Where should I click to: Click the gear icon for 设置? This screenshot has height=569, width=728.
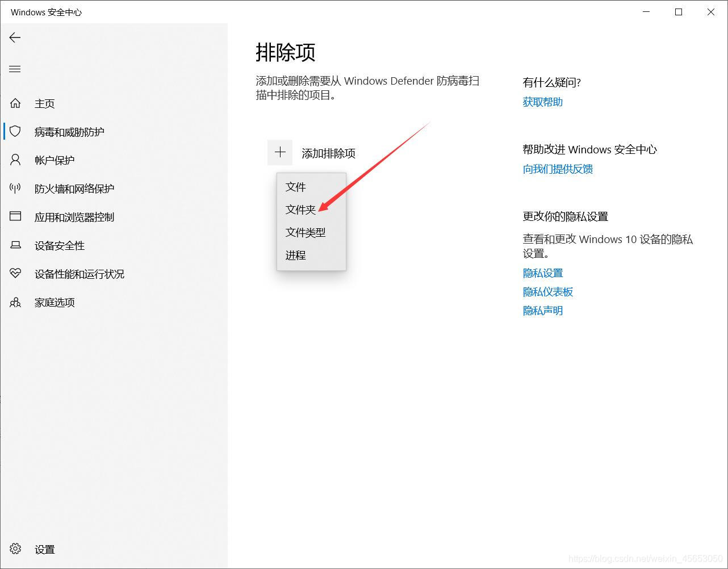click(x=15, y=549)
